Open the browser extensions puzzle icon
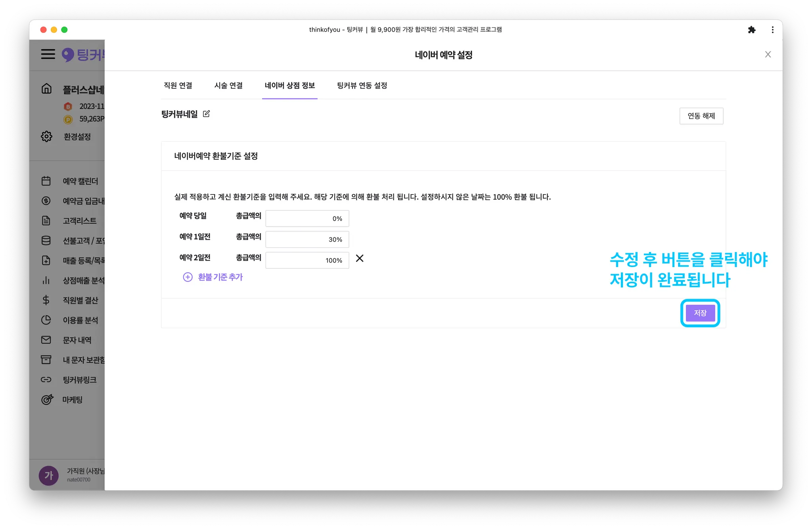 [752, 30]
